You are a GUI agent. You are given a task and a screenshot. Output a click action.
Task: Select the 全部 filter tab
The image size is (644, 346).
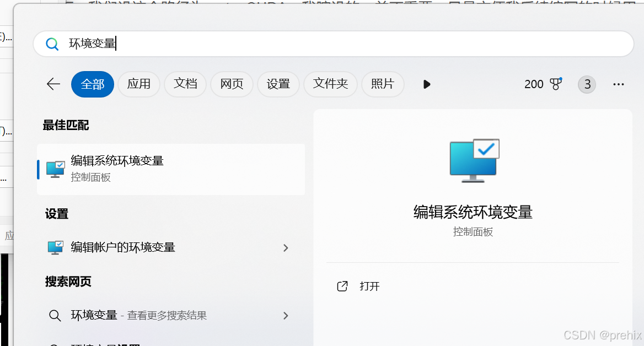pyautogui.click(x=93, y=84)
